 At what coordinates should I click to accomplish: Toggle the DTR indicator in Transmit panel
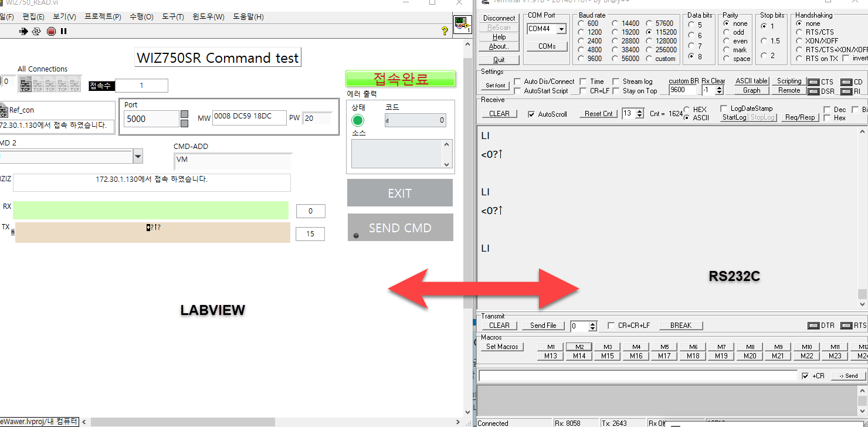813,326
